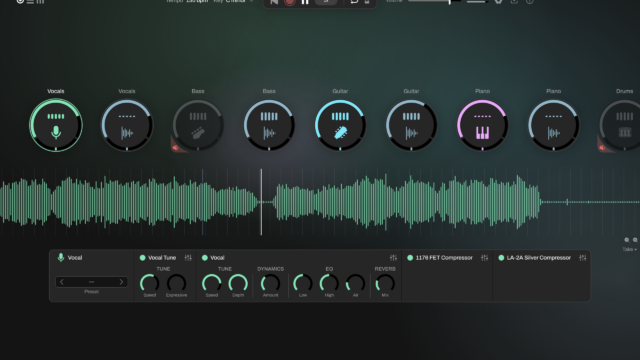Open LA-2A Silver Compressor settings icon

[x=583, y=258]
